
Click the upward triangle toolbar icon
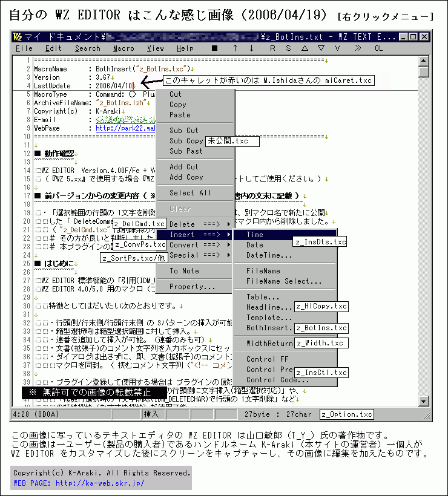coord(305,48)
